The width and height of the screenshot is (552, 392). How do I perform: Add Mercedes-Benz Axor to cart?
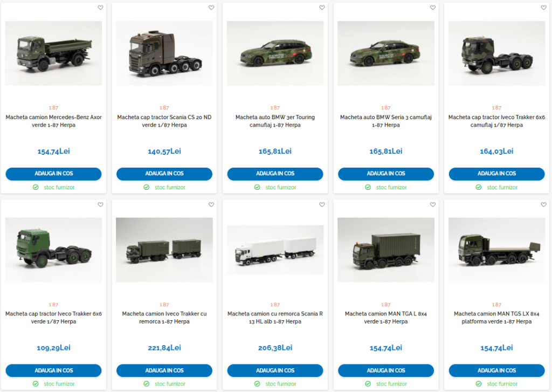(x=53, y=174)
